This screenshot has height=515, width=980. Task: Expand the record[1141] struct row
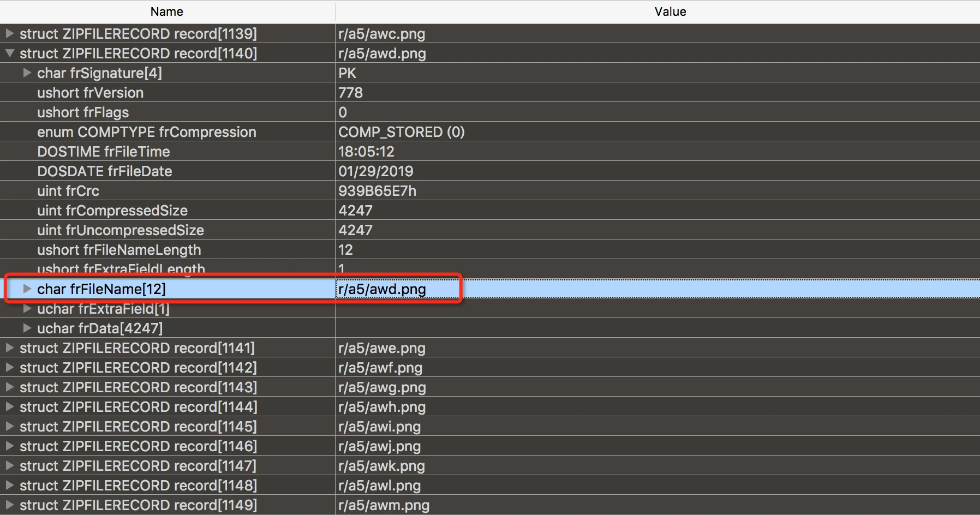[9, 348]
